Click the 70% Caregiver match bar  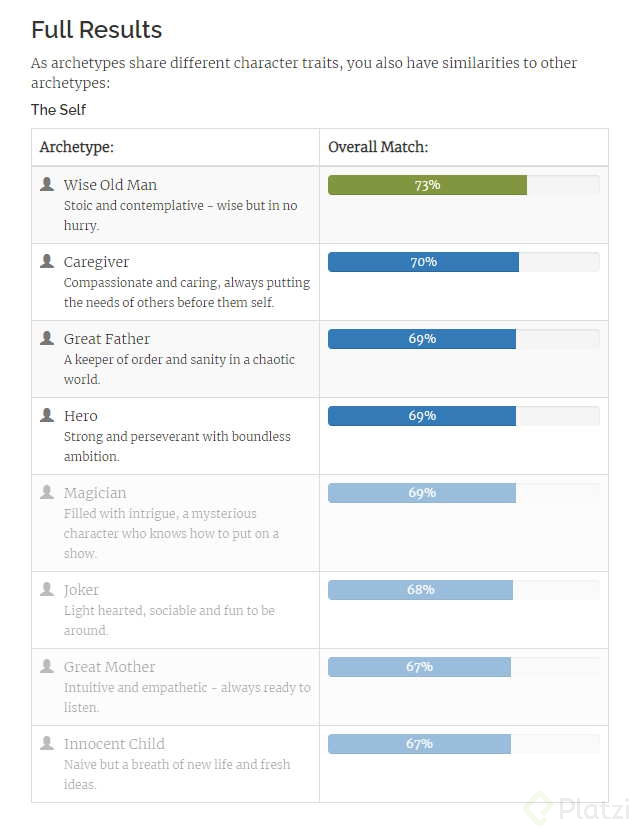pyautogui.click(x=423, y=262)
